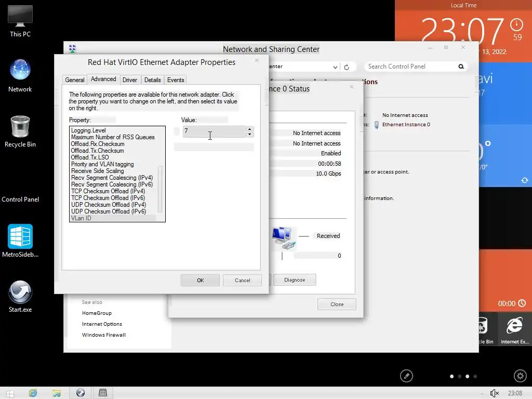
Task: Click the Windows Start button
Action: [10, 393]
